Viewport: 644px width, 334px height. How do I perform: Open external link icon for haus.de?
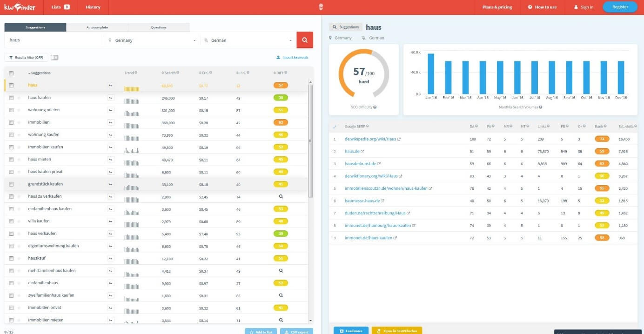(x=362, y=151)
